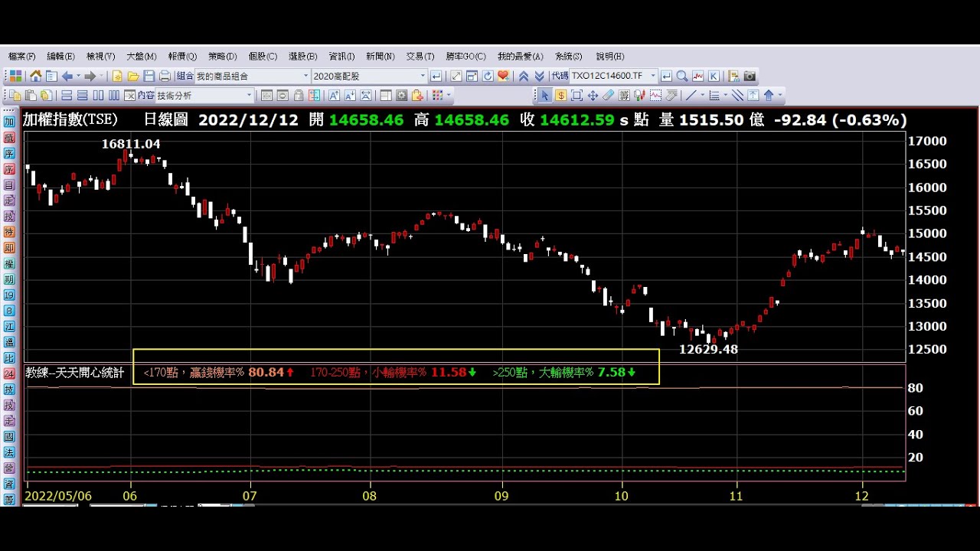Click the enlarge font A icon
The width and height of the screenshot is (980, 551).
coord(334,96)
